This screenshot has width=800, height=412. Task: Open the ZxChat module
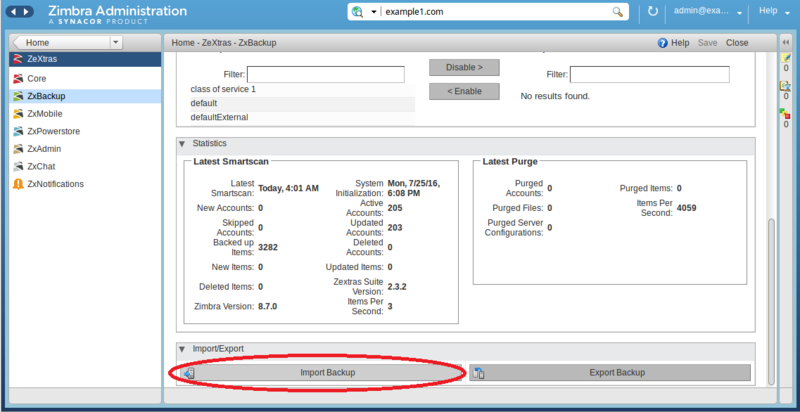[85, 166]
